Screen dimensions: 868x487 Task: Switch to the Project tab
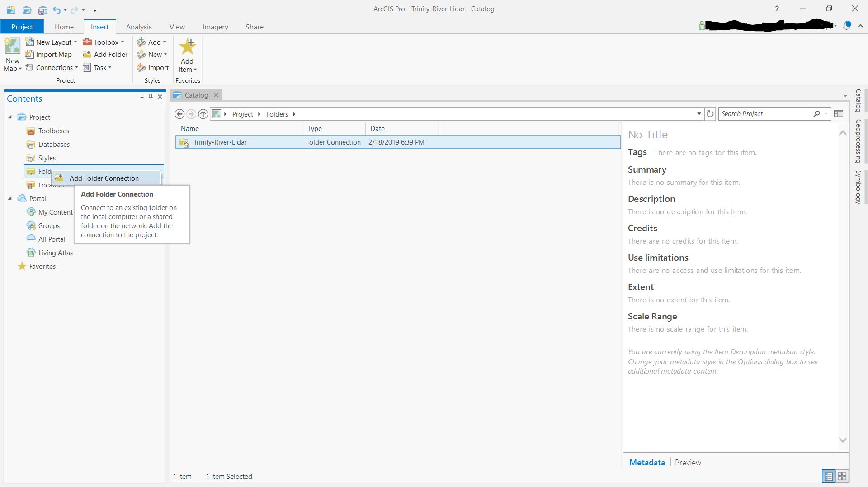coord(22,27)
